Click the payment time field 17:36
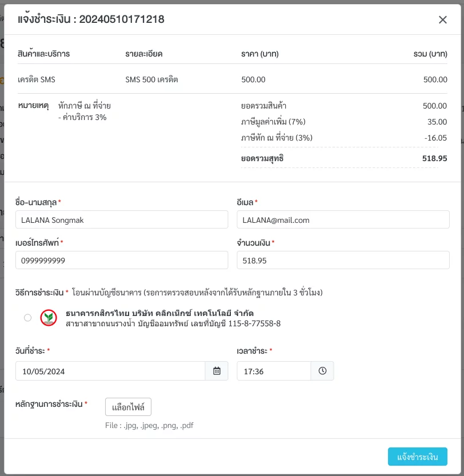The height and width of the screenshot is (476, 464). (x=274, y=371)
